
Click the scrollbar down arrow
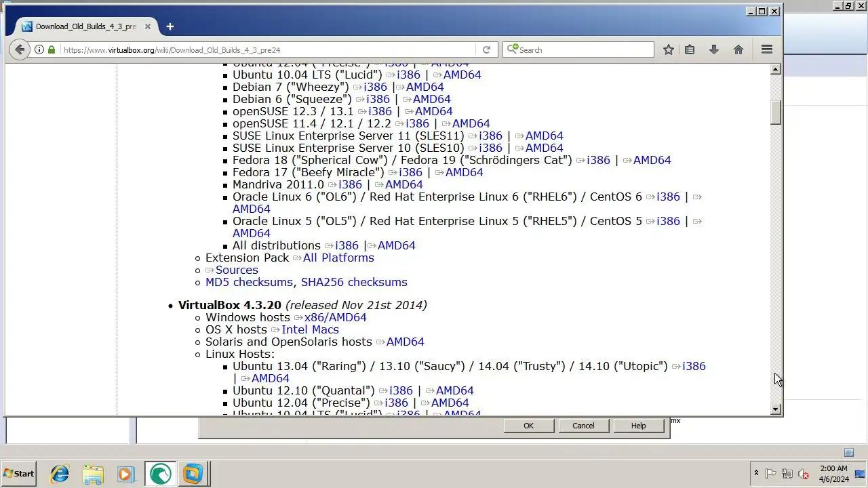click(776, 409)
